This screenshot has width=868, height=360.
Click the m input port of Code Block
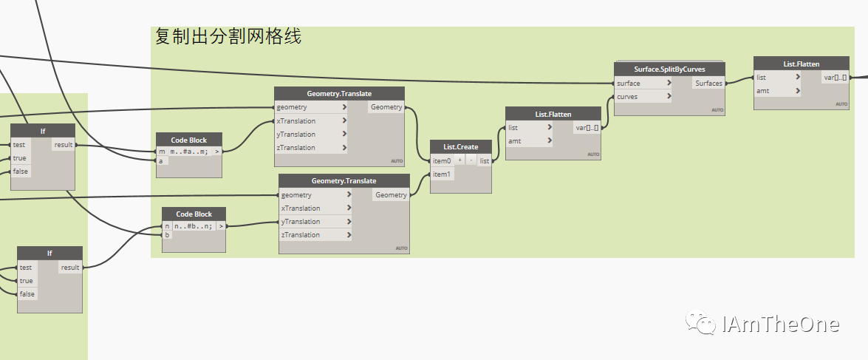point(162,152)
